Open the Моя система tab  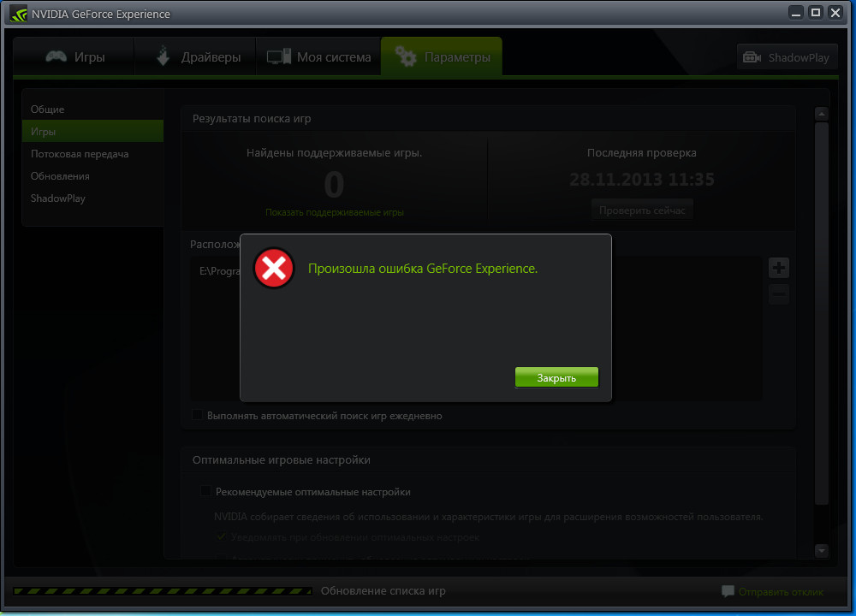(x=318, y=56)
